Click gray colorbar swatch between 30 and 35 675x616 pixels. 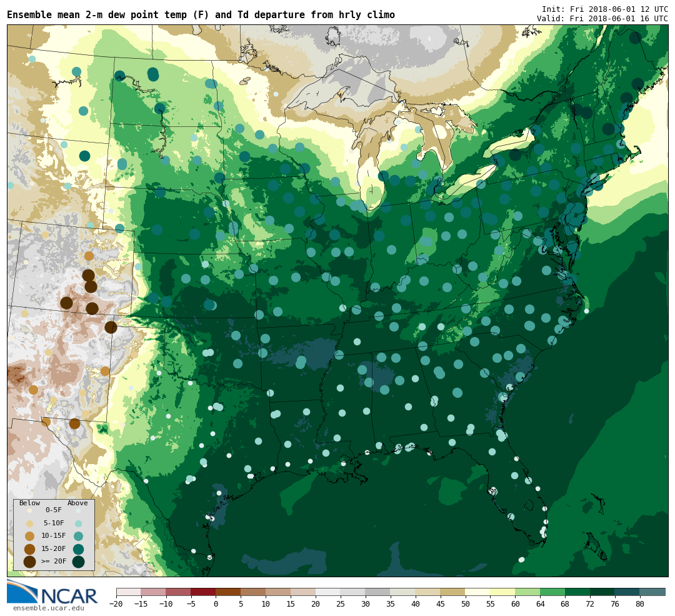[378, 592]
